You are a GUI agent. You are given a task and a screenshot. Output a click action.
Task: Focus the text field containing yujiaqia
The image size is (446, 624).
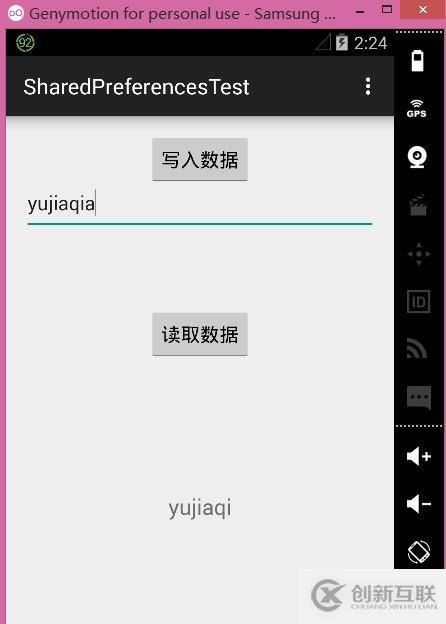tap(200, 207)
